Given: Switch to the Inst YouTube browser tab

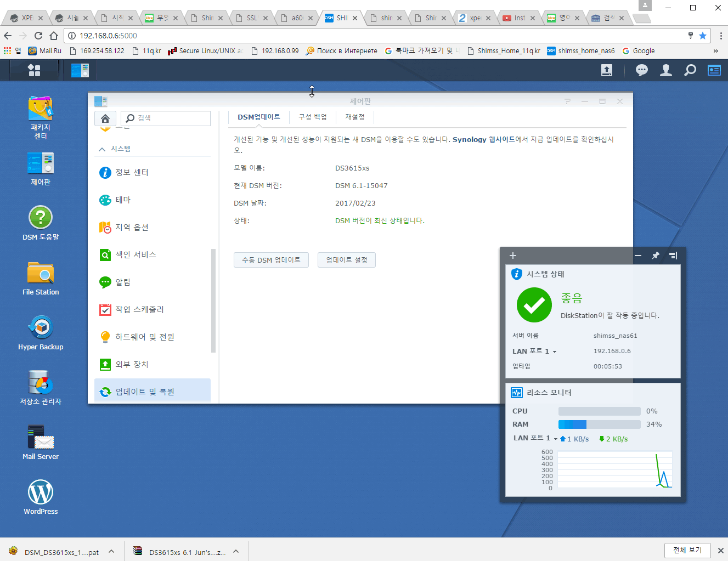Looking at the screenshot, I should [x=520, y=18].
